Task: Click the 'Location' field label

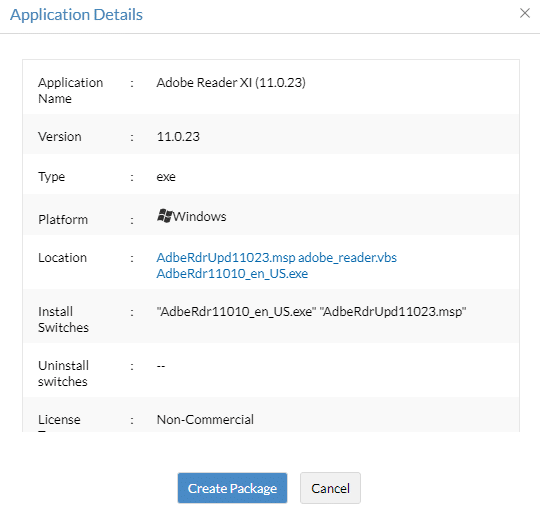Action: (62, 258)
